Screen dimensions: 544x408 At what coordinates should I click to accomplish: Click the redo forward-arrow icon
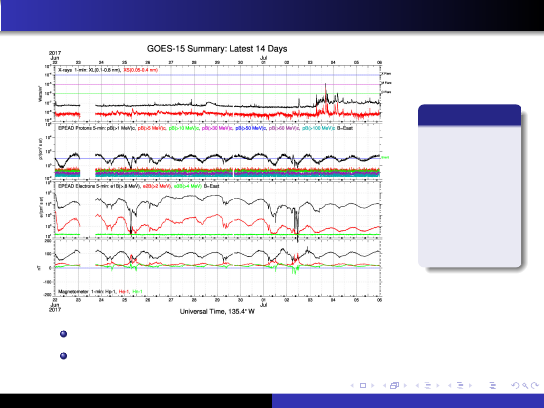(535, 385)
